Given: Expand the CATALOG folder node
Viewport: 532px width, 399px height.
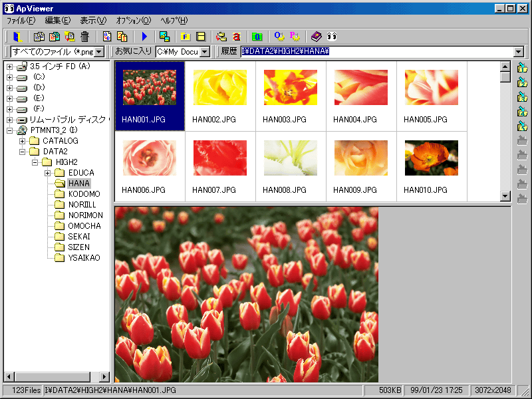Looking at the screenshot, I should tap(22, 141).
